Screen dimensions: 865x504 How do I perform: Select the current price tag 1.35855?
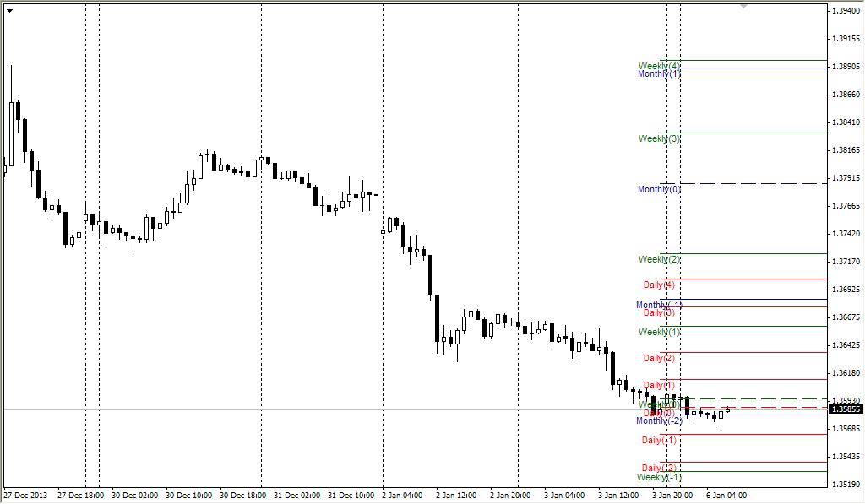[x=846, y=409]
